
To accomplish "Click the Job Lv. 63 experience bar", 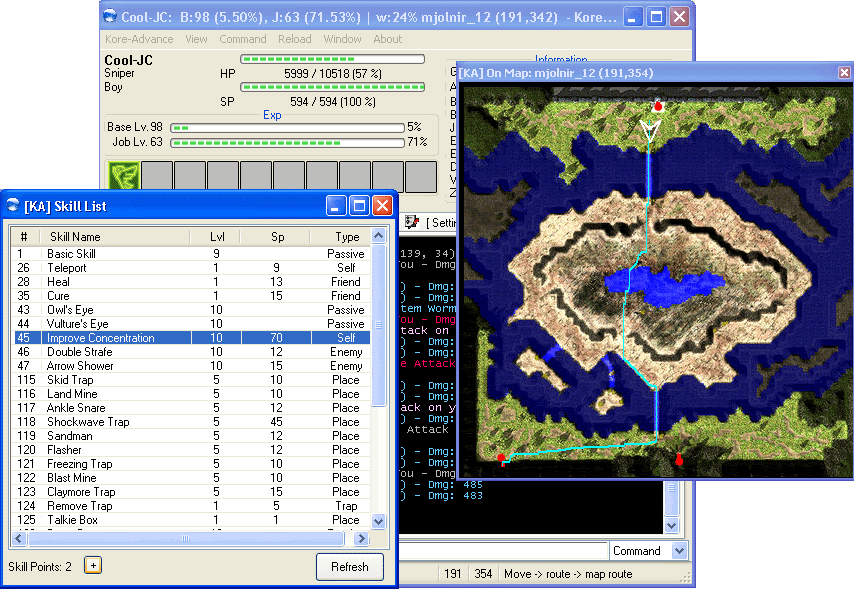I will 288,143.
